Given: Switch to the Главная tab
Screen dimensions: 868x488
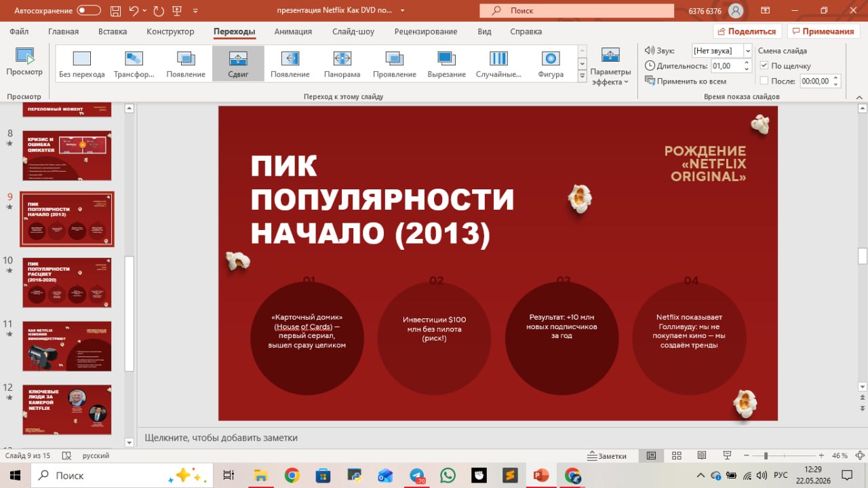Looking at the screenshot, I should [x=63, y=31].
